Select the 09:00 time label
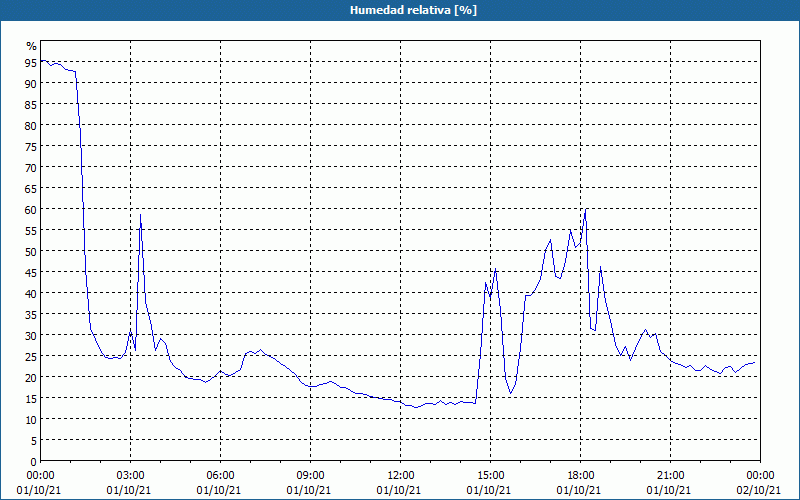The height and width of the screenshot is (500, 800). 310,476
